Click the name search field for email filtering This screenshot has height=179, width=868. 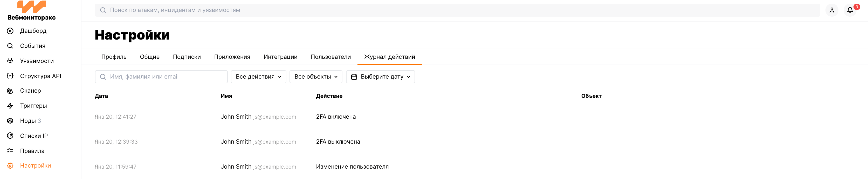click(161, 77)
